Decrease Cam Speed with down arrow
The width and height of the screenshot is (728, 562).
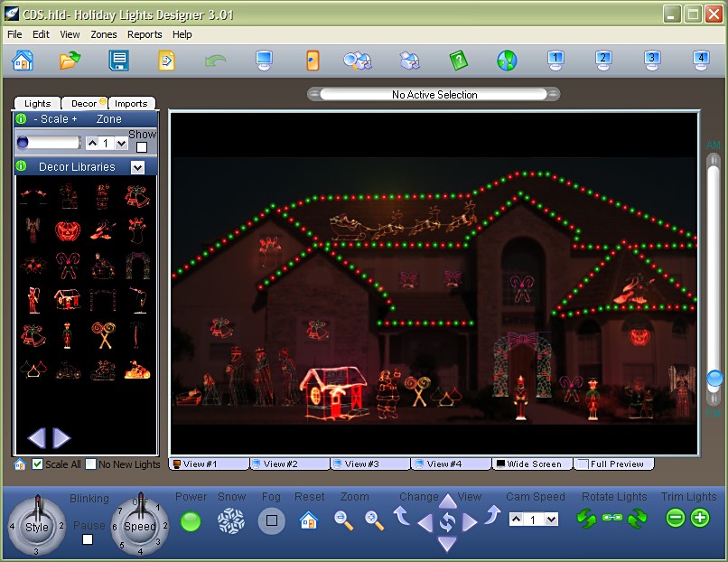coord(551,519)
